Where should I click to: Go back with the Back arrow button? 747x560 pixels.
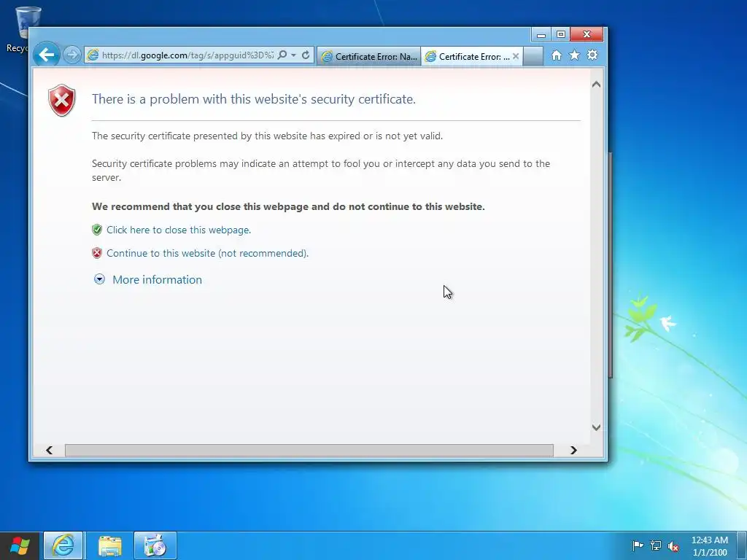tap(46, 55)
